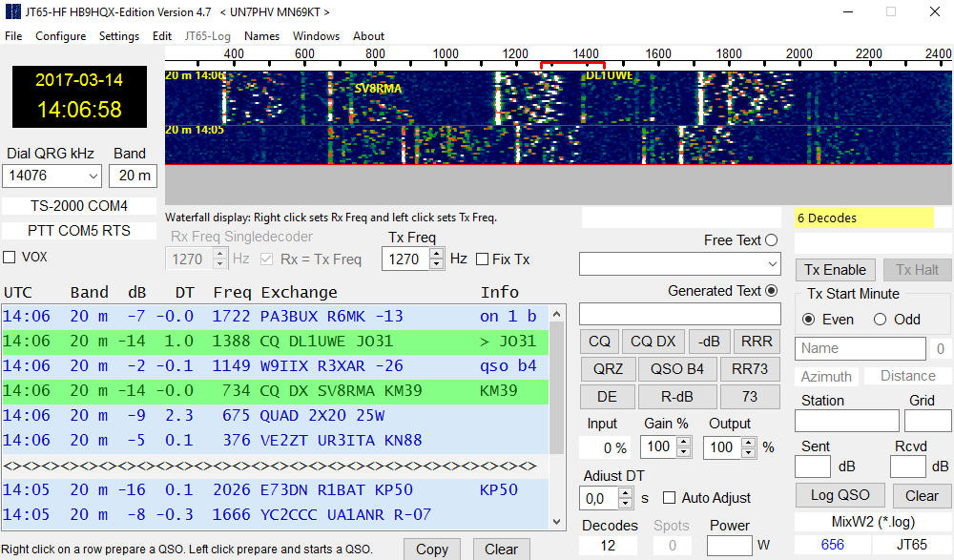Click the DL1UWE label on waterfall
This screenshot has height=560, width=954.
tap(609, 75)
